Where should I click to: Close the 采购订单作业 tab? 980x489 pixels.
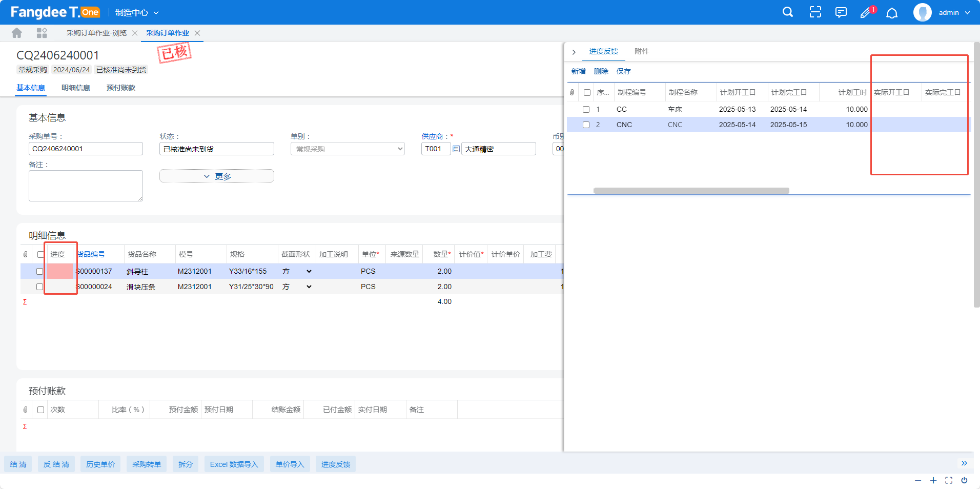(x=197, y=33)
